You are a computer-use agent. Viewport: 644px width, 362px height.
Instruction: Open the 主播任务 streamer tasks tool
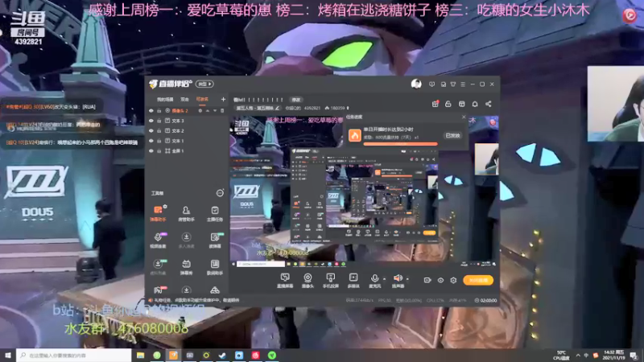(215, 213)
